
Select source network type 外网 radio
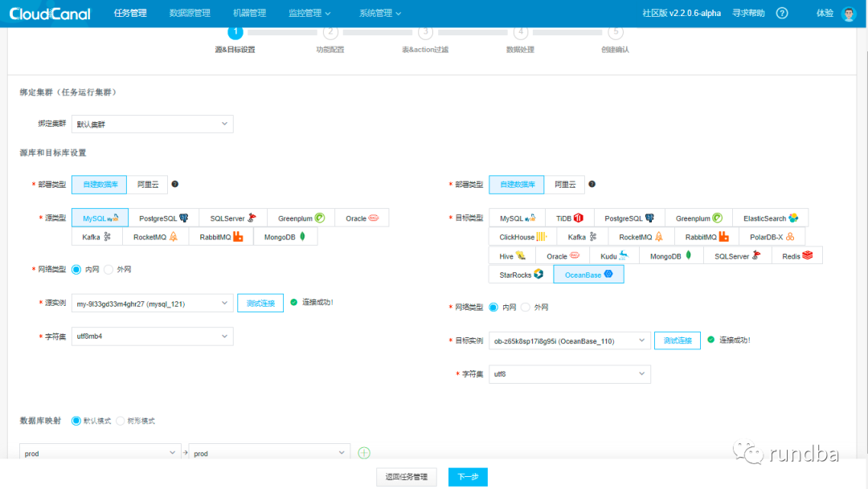(108, 270)
